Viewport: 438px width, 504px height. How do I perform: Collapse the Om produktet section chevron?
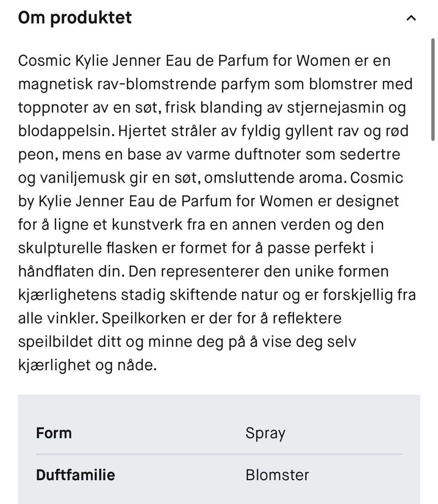point(411,18)
